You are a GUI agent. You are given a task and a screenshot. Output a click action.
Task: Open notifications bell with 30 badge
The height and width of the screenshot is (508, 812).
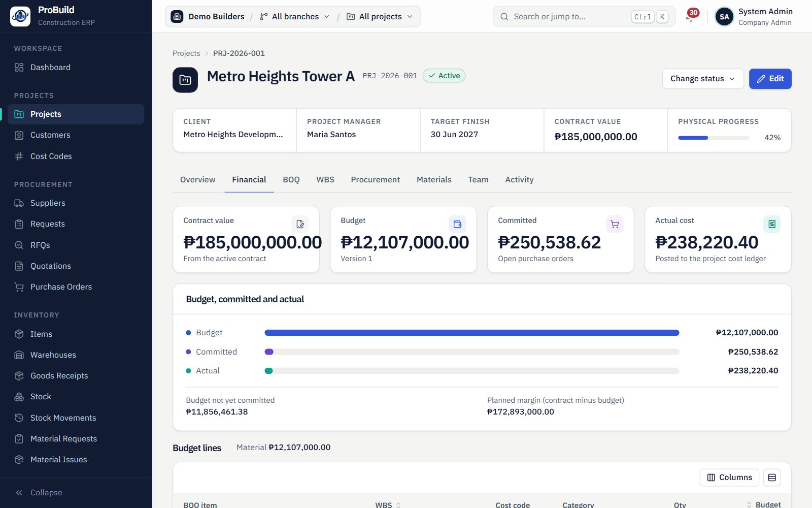click(691, 16)
